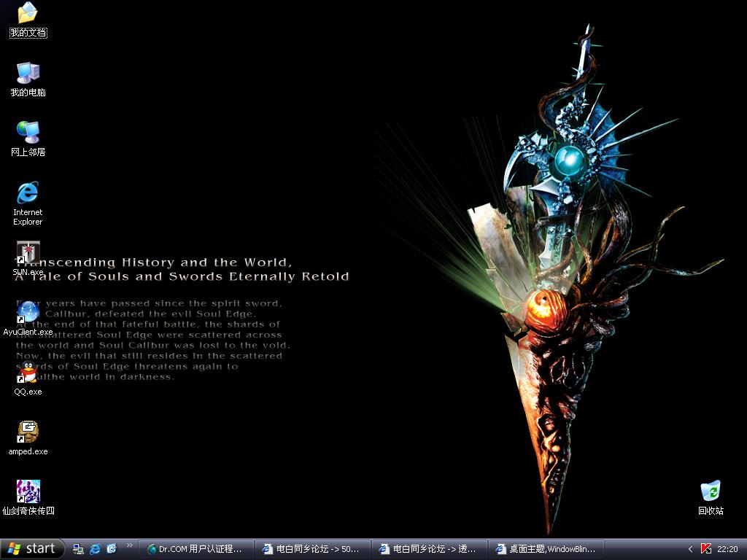Switch to 电白同乡论坛 -> 50 taskbar window
The height and width of the screenshot is (560, 747).
pyautogui.click(x=312, y=549)
